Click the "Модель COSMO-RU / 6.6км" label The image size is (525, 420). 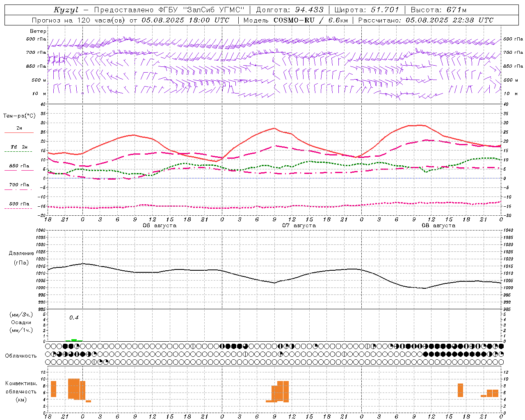coord(296,20)
